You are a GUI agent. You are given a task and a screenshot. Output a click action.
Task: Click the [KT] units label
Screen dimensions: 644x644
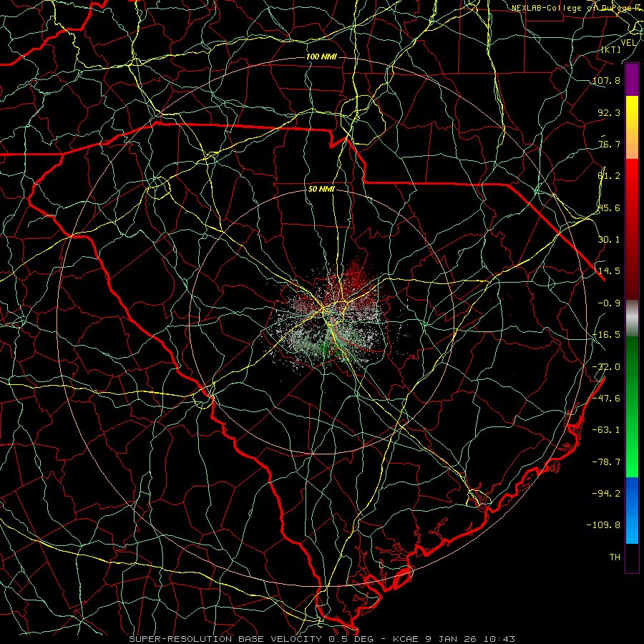coord(611,49)
